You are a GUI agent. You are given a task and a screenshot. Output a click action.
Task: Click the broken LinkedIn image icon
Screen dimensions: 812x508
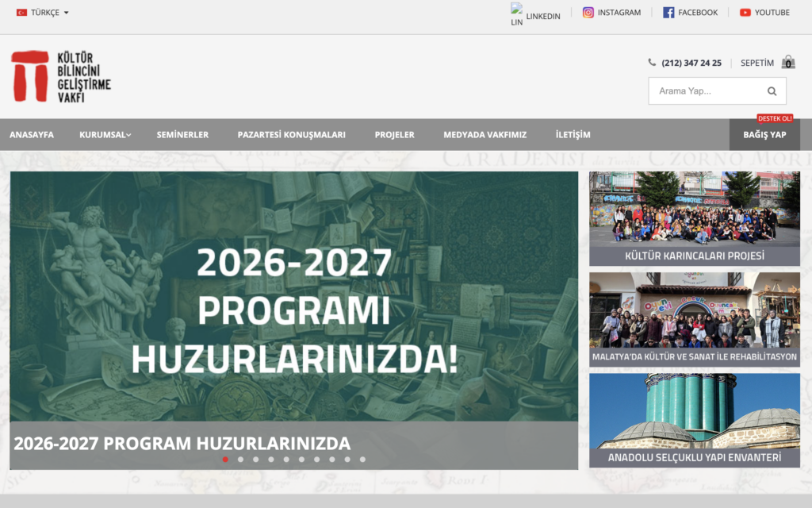[x=516, y=14]
